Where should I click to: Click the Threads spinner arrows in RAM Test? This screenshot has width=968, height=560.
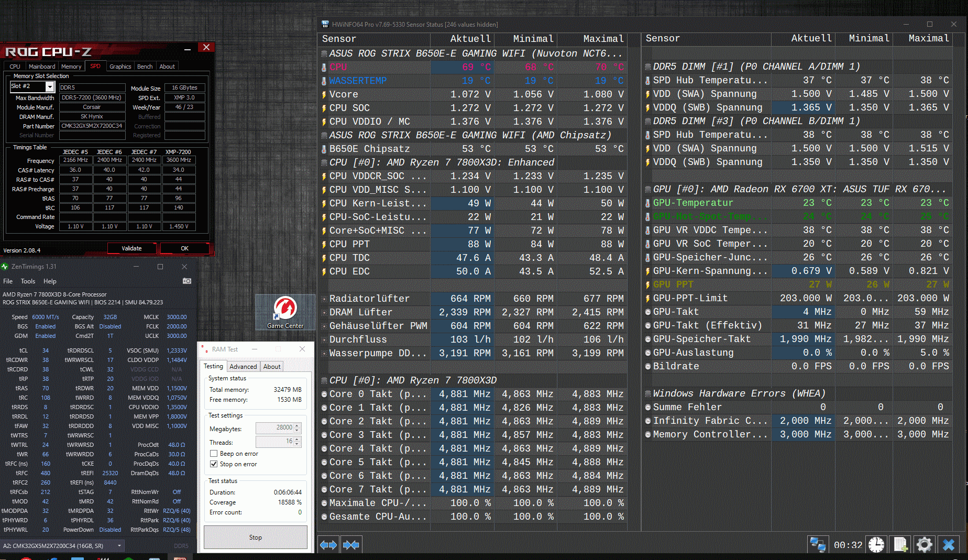(x=297, y=442)
